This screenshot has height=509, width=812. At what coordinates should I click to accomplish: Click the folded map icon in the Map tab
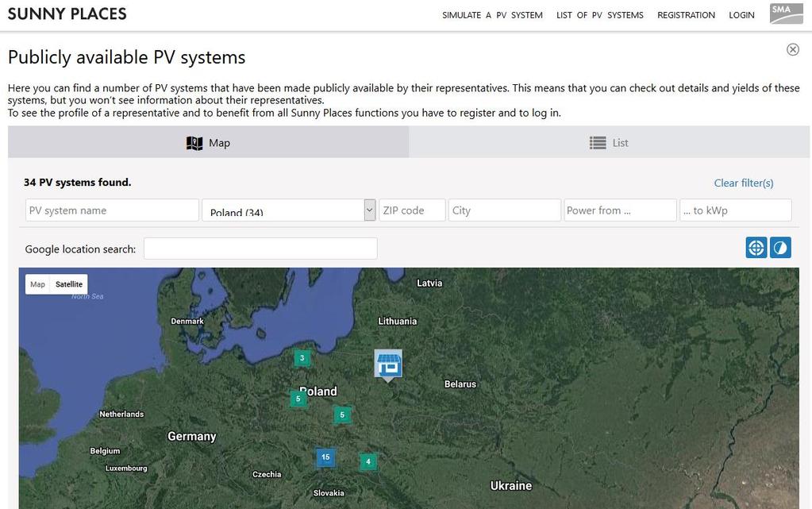pyautogui.click(x=194, y=143)
